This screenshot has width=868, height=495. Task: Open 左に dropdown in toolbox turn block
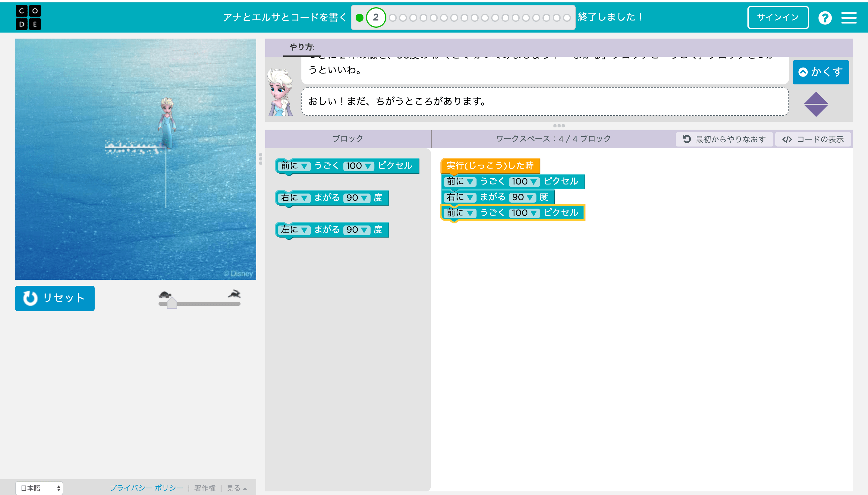[x=294, y=229]
